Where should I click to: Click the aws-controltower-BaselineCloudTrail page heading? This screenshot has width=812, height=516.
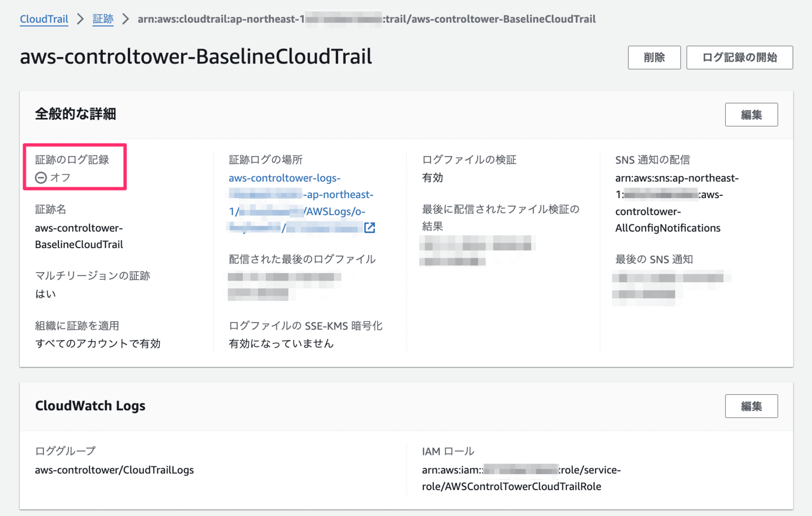coord(196,56)
